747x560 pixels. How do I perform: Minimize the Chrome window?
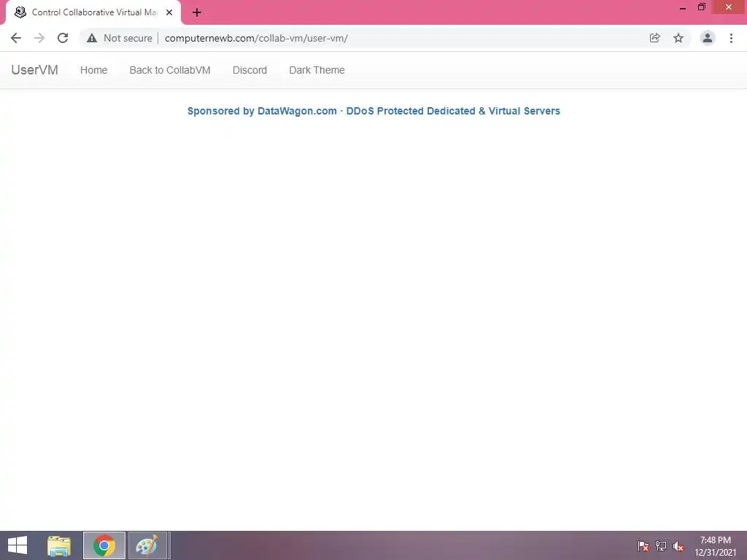(x=683, y=7)
